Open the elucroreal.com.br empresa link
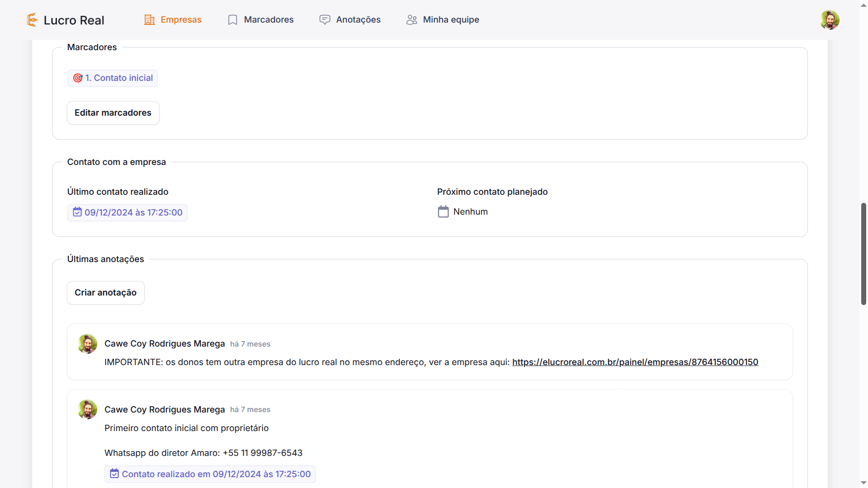The width and height of the screenshot is (868, 488). (x=635, y=362)
